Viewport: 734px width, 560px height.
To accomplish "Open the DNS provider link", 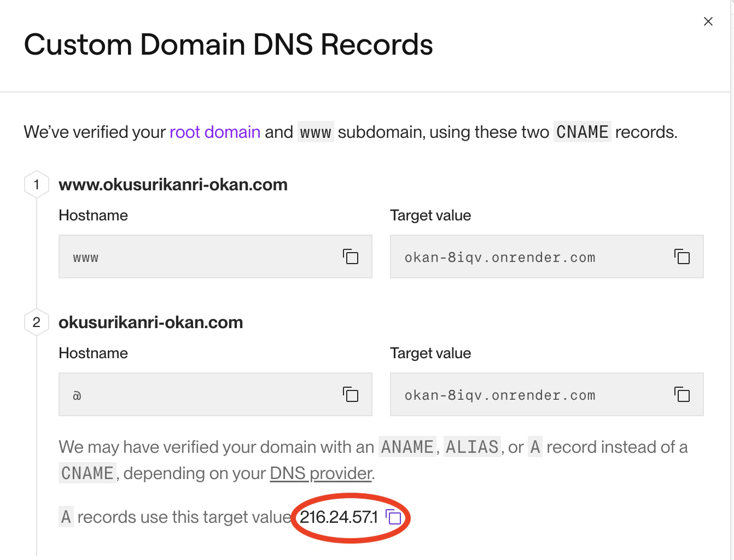I will coord(321,473).
